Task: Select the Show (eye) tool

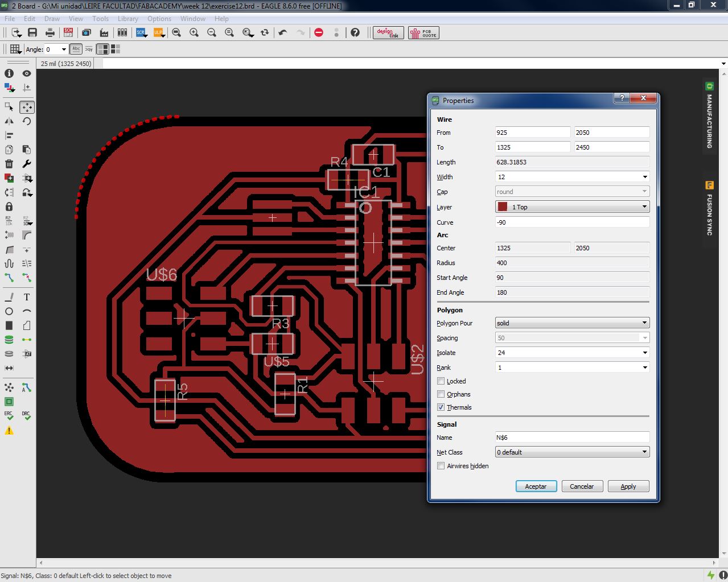Action: [27, 73]
